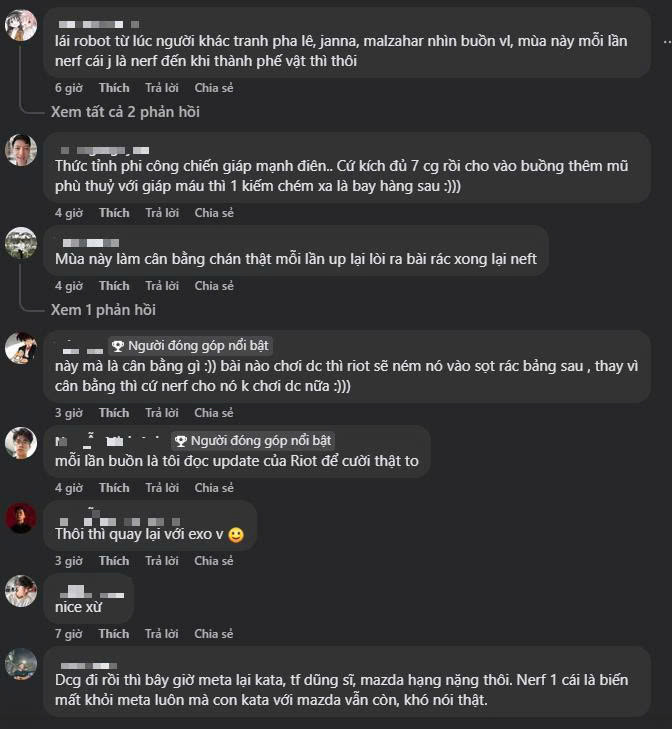Click Trả lời under the "này mà là cân bằng" comment
Viewport: 672px width, 729px height.
tap(162, 413)
